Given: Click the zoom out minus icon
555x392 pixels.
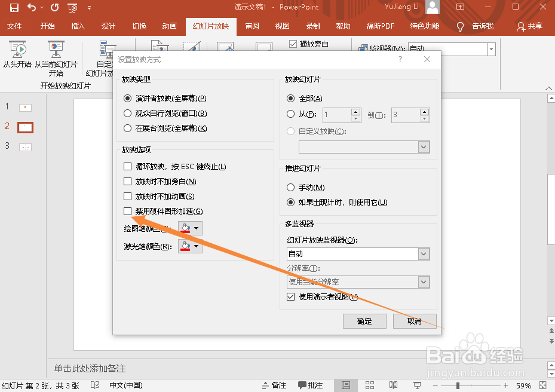Looking at the screenshot, I should coord(436,385).
